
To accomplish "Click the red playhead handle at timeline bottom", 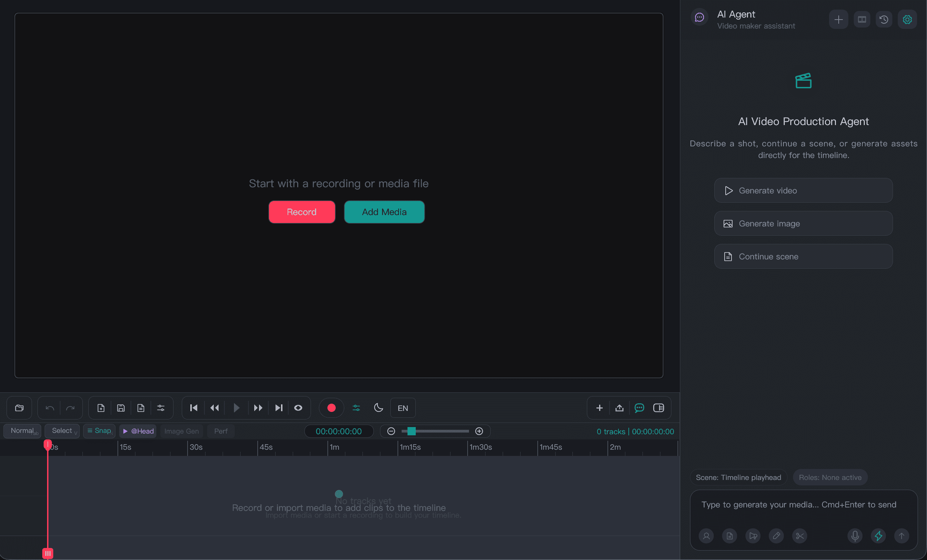I will pos(48,553).
